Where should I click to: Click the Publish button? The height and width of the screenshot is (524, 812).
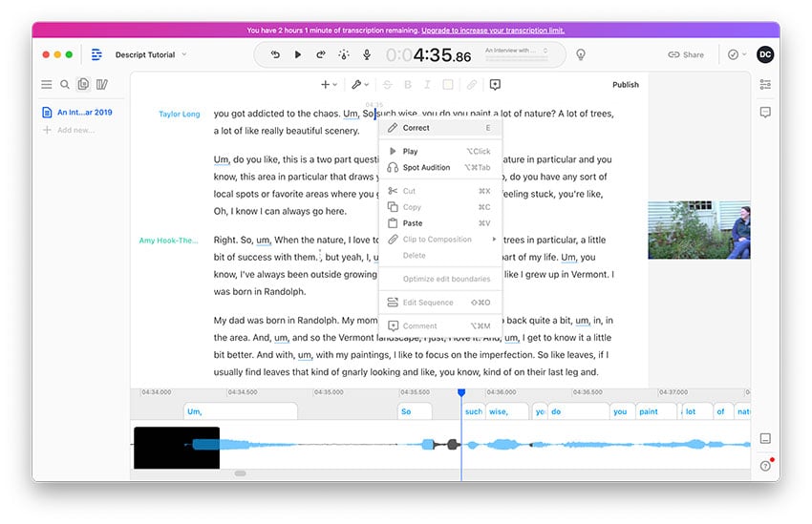coord(626,84)
